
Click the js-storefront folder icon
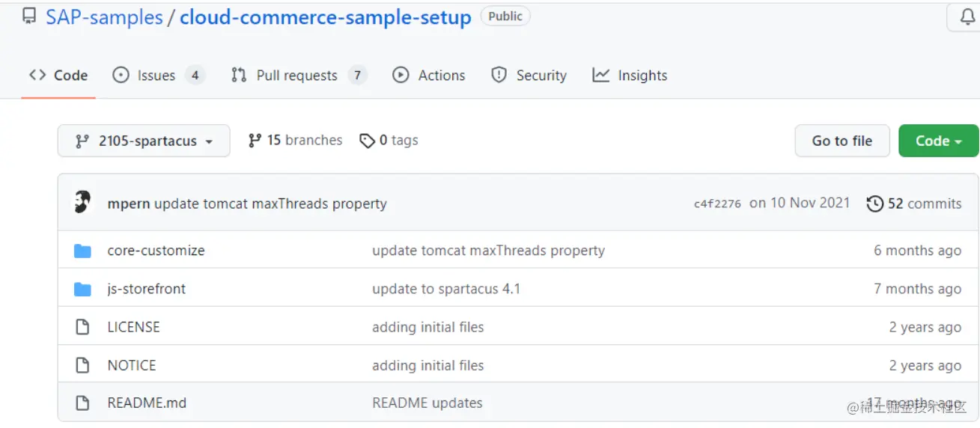click(x=82, y=289)
